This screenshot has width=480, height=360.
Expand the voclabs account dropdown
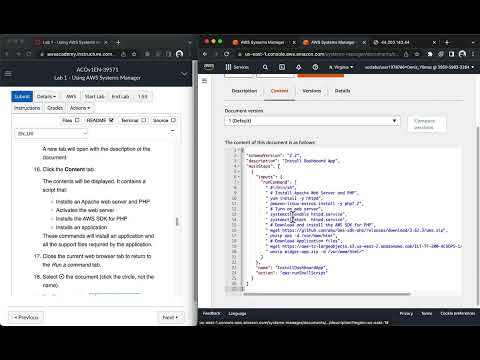pos(419,67)
